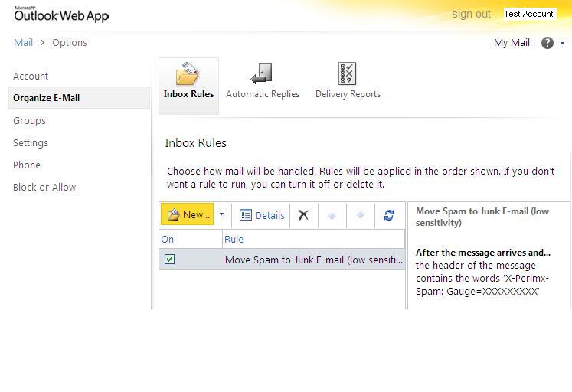Click the sign out link
The width and height of the screenshot is (572, 392).
coord(471,14)
